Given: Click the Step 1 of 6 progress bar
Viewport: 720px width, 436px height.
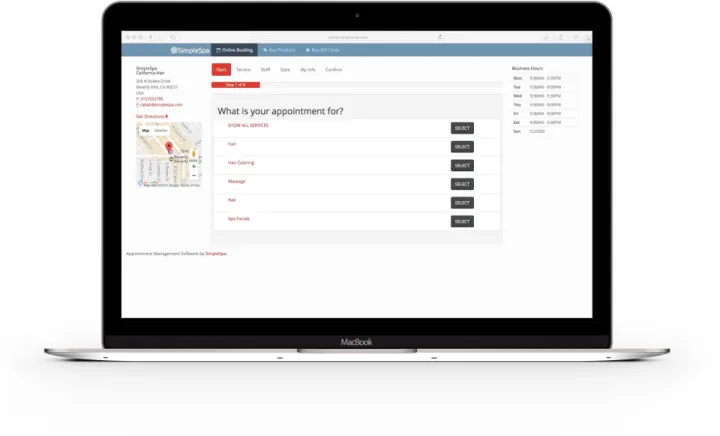Looking at the screenshot, I should (236, 85).
